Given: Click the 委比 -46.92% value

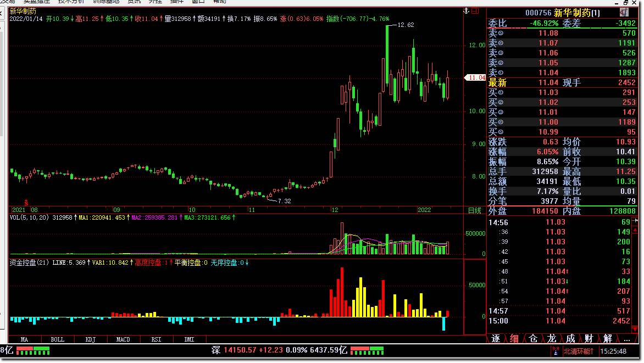Looking at the screenshot, I should [544, 24].
